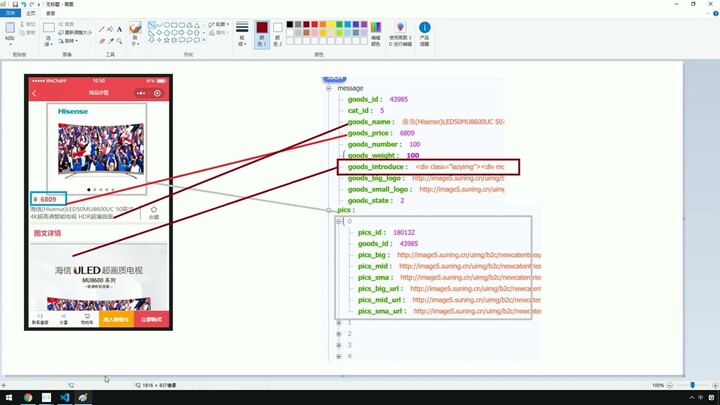Image resolution: width=720 pixels, height=405 pixels.
Task: Pick the orange color swatch
Action: click(x=323, y=24)
